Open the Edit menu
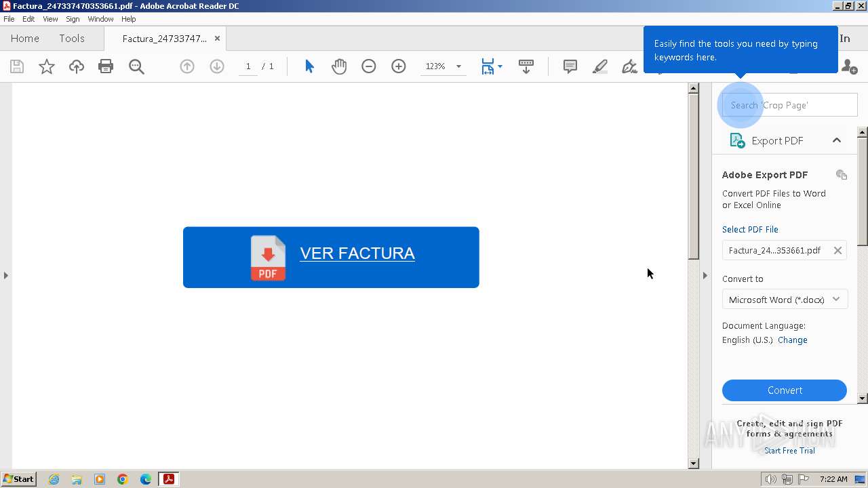Screen dimensions: 868x488 28,19
